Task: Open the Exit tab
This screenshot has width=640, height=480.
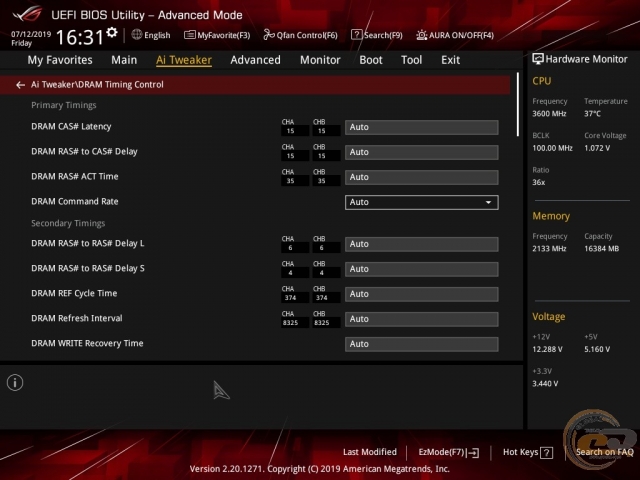Action: [450, 60]
